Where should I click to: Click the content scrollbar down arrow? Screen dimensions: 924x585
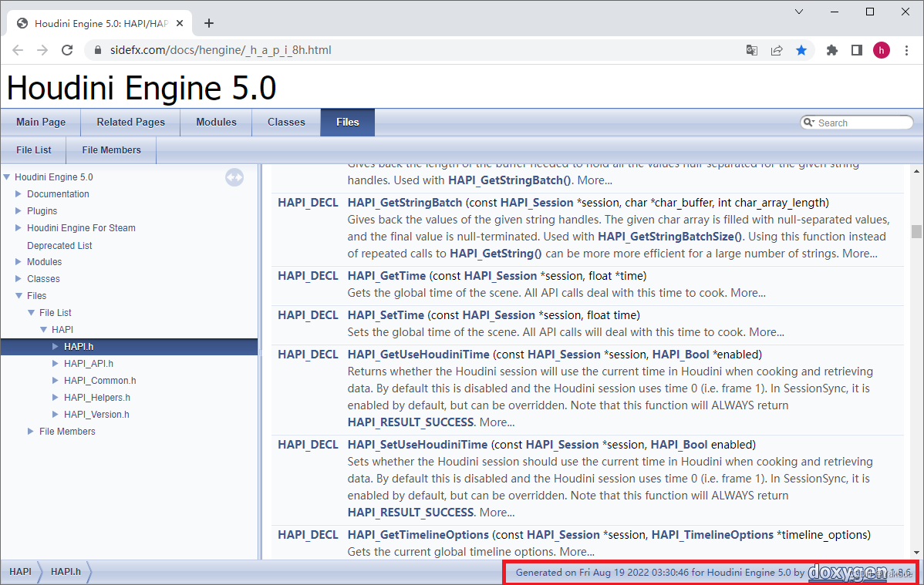click(x=916, y=553)
